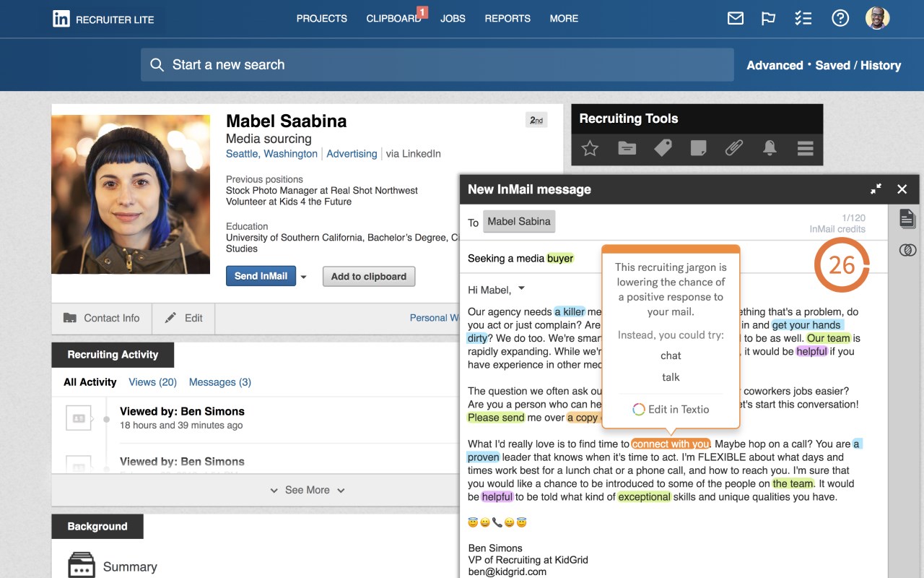Screen dimensions: 924x578
Task: Click the tag icon in Recruiting Tools
Action: [663, 148]
